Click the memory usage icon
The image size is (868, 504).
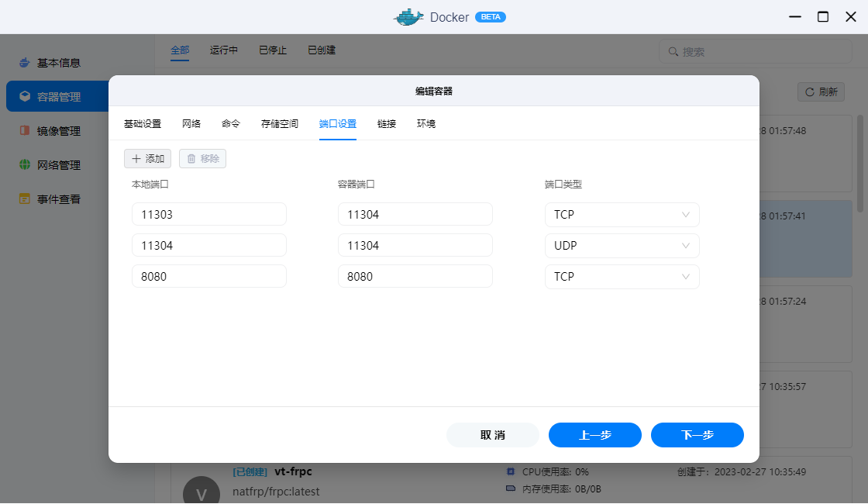point(511,488)
